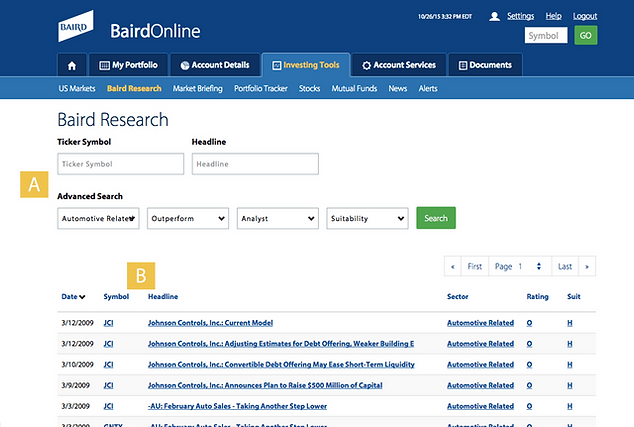Click JCI symbol in 3/10/2009 row
634x427 pixels.
coord(108,365)
